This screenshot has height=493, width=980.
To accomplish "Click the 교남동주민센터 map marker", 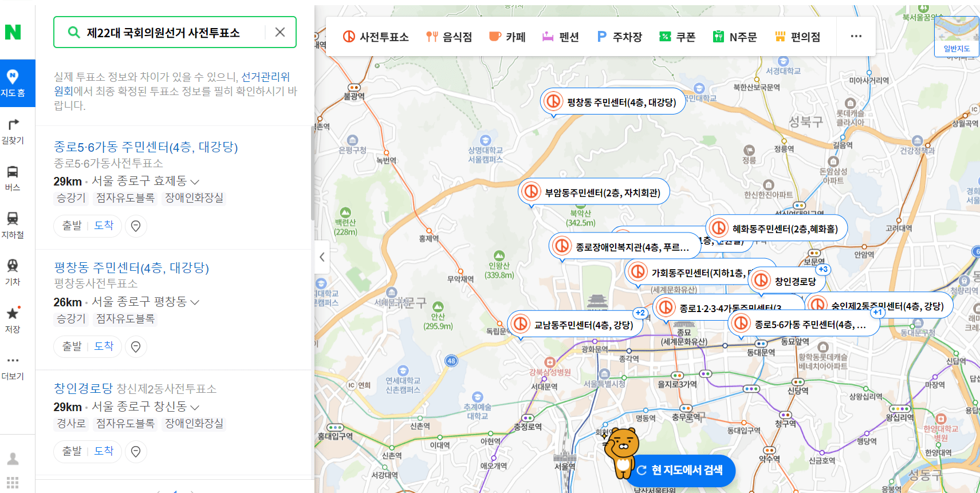I will 574,325.
